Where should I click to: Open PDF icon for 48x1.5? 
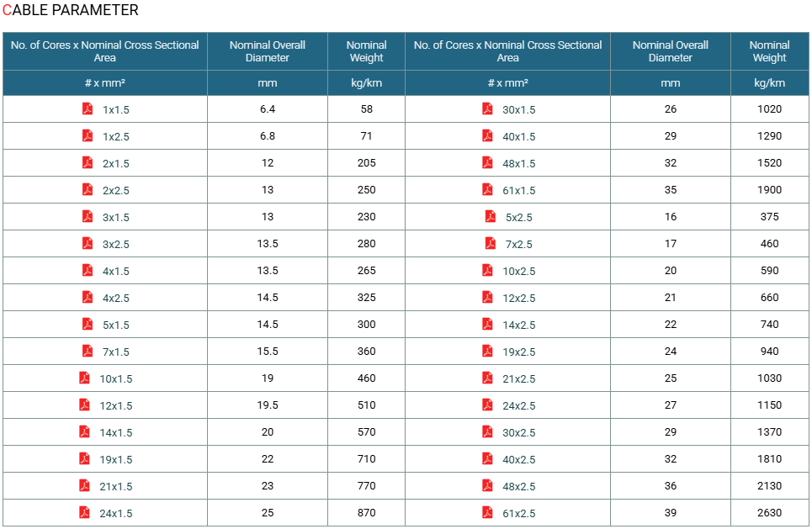tap(487, 162)
